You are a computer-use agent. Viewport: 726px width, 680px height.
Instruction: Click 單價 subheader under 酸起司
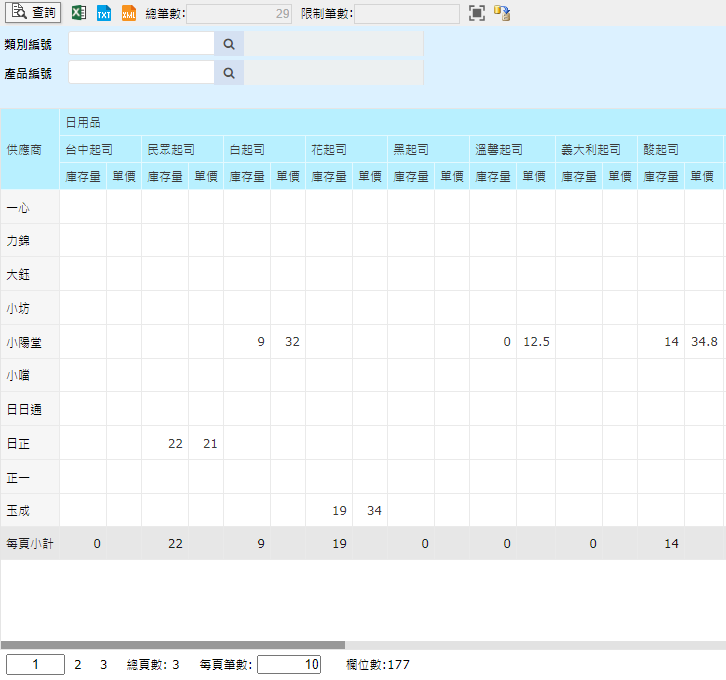704,176
